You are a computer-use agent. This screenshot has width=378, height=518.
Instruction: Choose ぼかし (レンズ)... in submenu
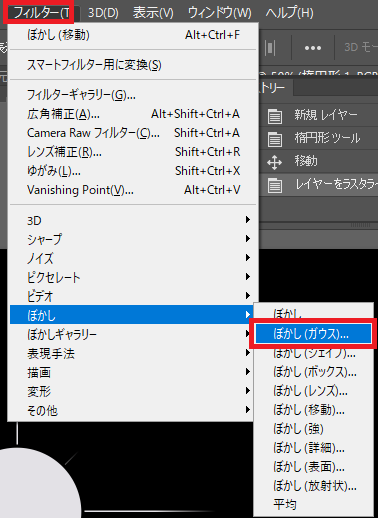point(313,391)
